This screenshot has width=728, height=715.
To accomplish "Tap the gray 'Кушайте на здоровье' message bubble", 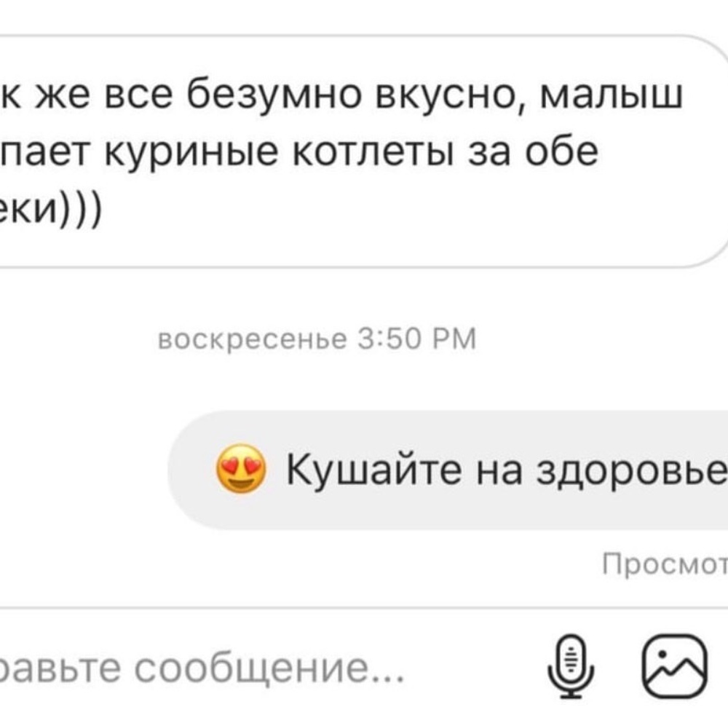I will (448, 470).
